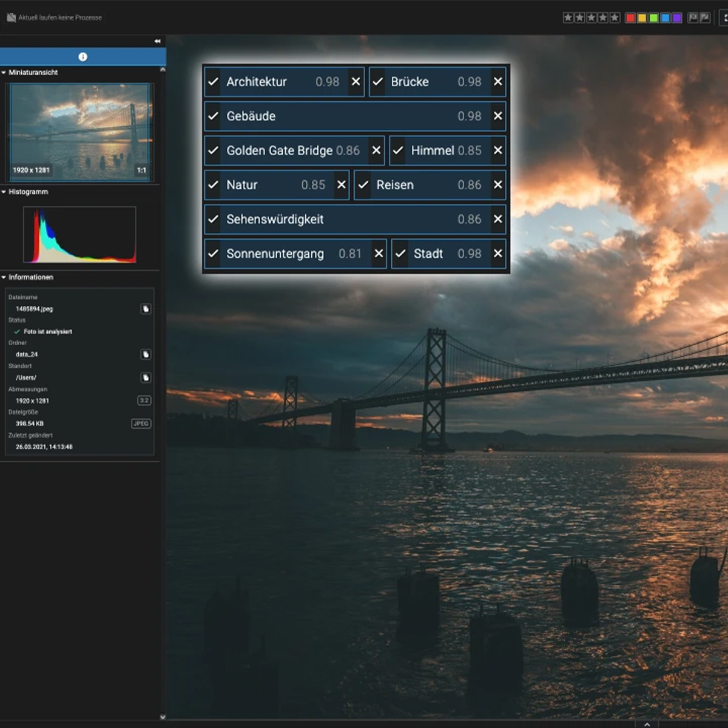Set the fifth star rating
The width and height of the screenshot is (728, 728).
pyautogui.click(x=615, y=18)
